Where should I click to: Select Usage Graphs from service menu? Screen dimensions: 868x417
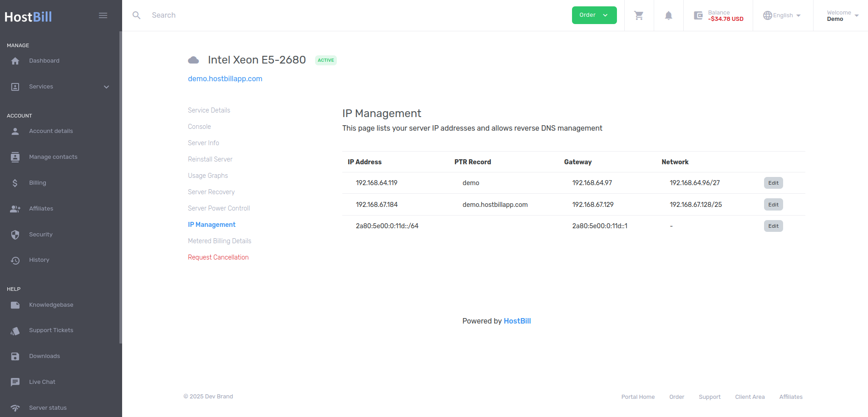click(208, 176)
